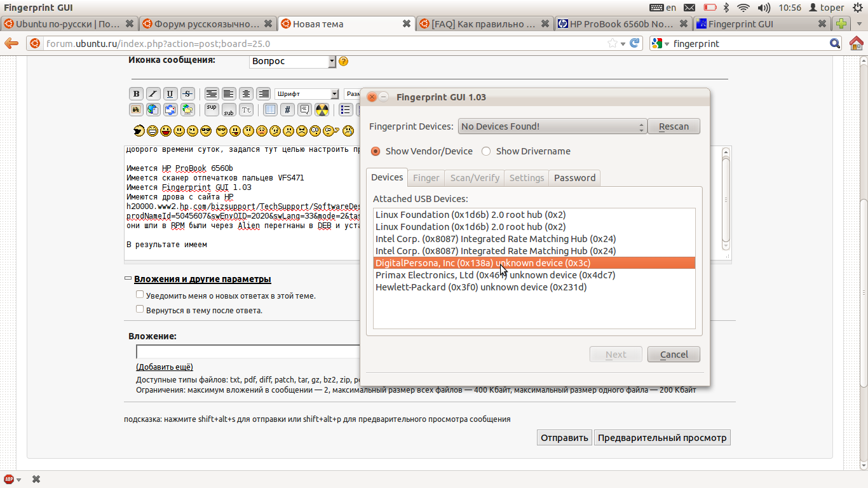The image size is (868, 488).
Task: Click the radiation symbol editor button
Action: point(322,110)
